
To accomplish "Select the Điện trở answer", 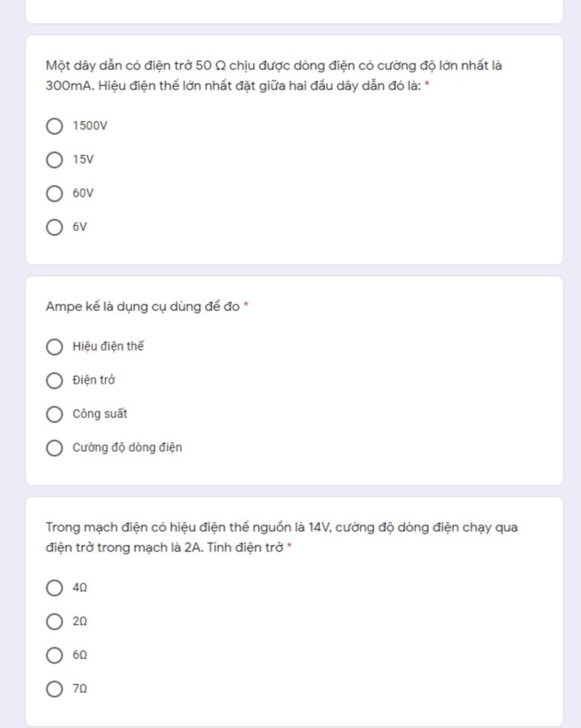I will (54, 380).
